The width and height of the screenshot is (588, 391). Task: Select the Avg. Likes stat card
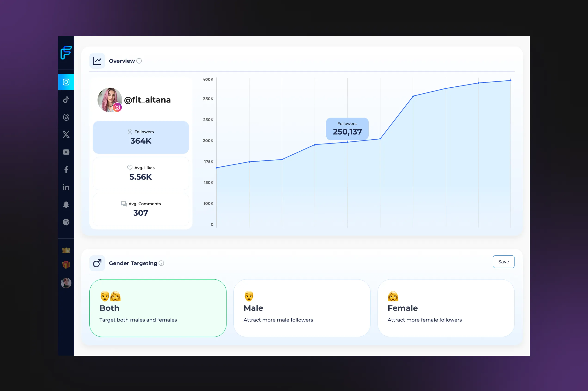141,173
